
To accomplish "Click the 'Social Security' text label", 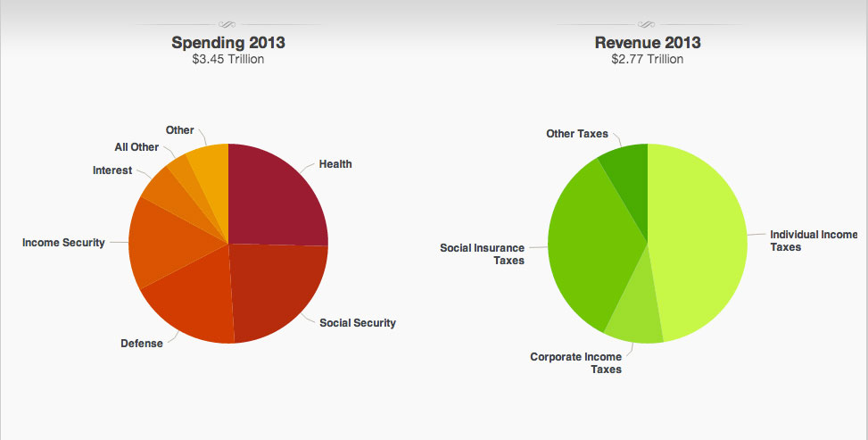I will tap(357, 323).
